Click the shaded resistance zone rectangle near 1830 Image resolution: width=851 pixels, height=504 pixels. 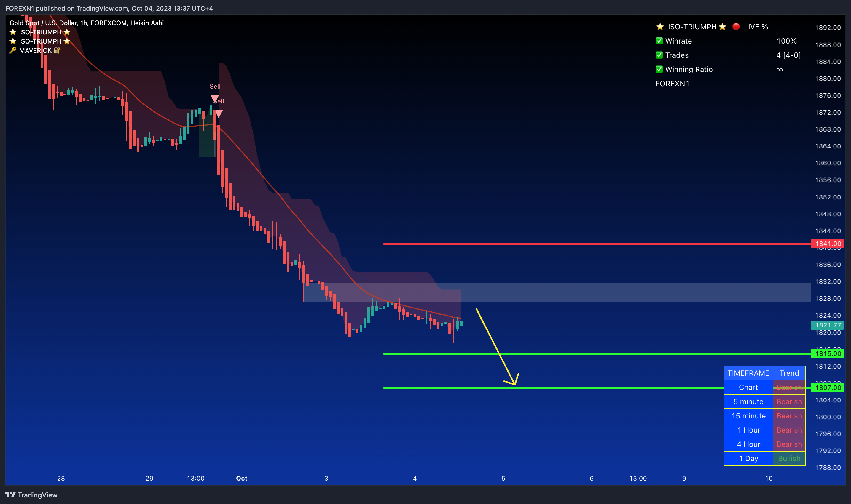[x=557, y=292]
